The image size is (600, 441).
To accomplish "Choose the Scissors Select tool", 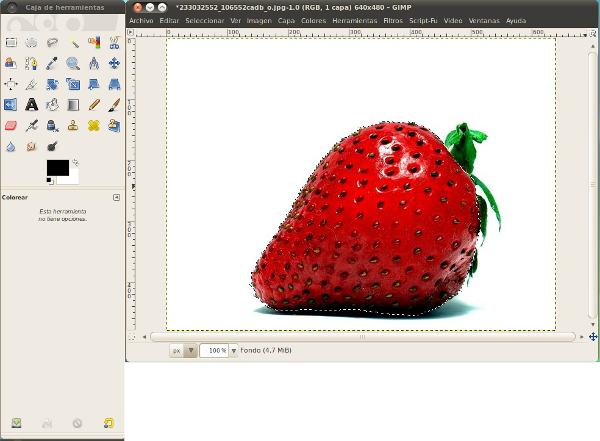I will pos(115,43).
